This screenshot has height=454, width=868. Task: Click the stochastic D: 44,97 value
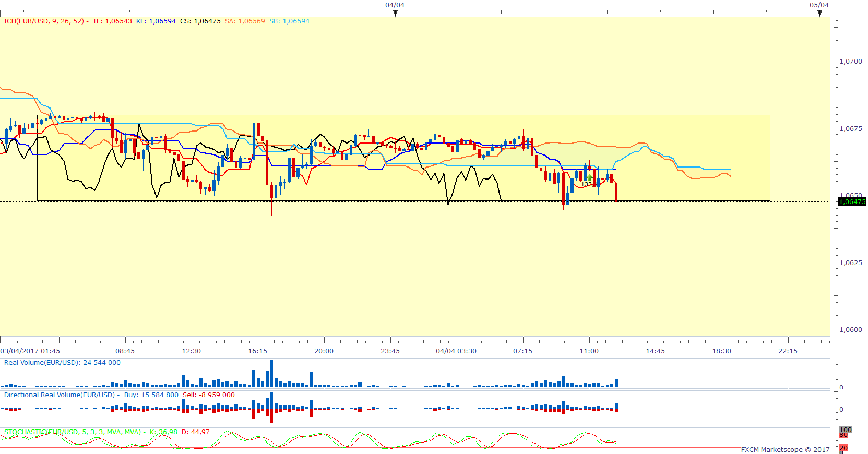(x=196, y=432)
